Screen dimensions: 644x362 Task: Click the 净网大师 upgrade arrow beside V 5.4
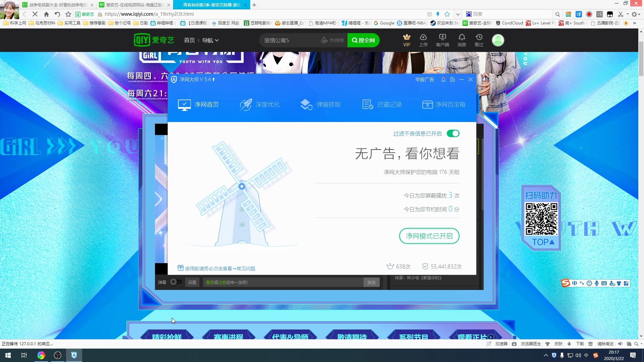[213, 79]
